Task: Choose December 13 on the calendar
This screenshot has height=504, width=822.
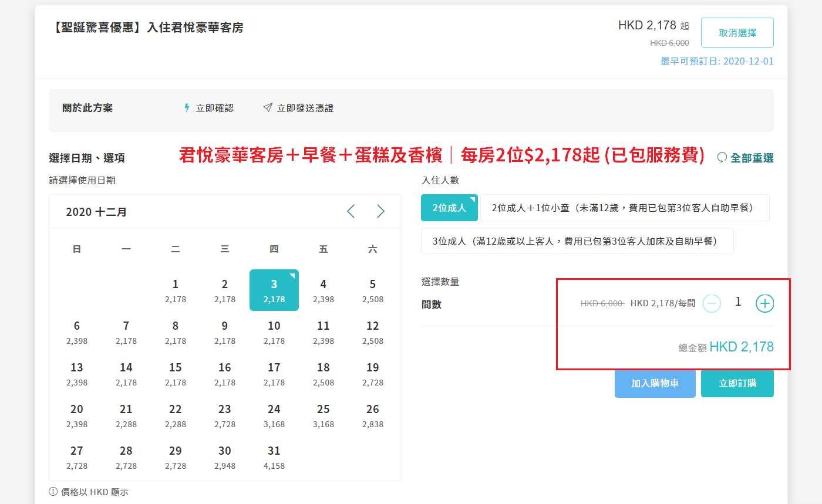Action: click(x=77, y=374)
